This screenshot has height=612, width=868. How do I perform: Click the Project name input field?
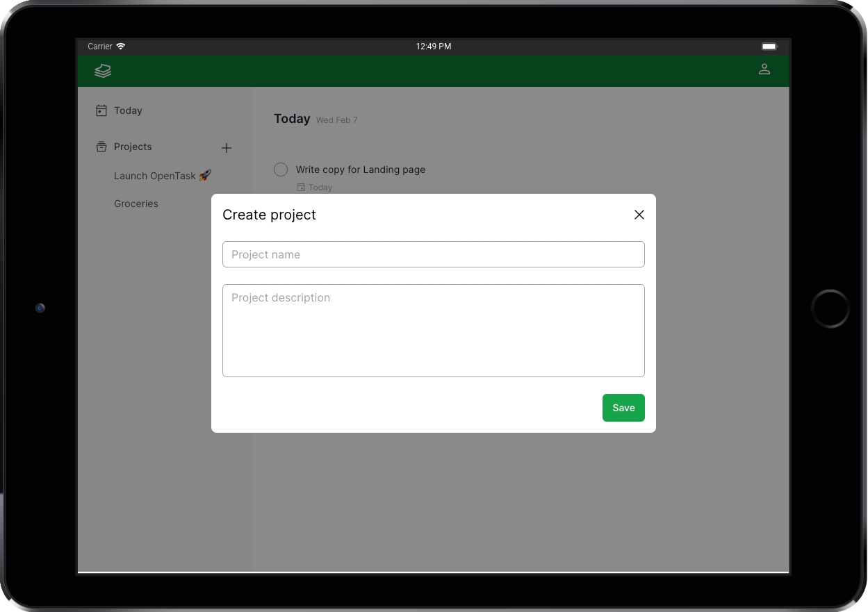(433, 254)
